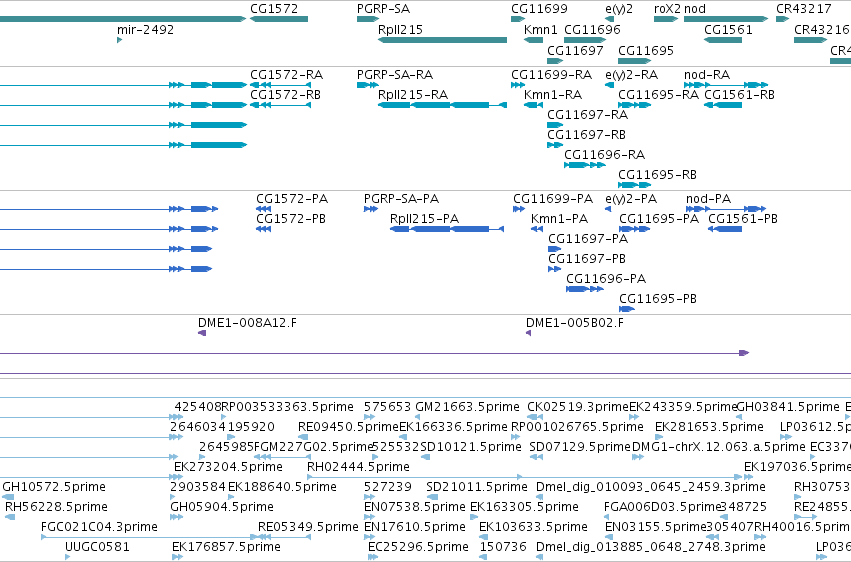851x562 pixels.
Task: Click the DME1-005B02.F purple marker
Action: point(529,333)
